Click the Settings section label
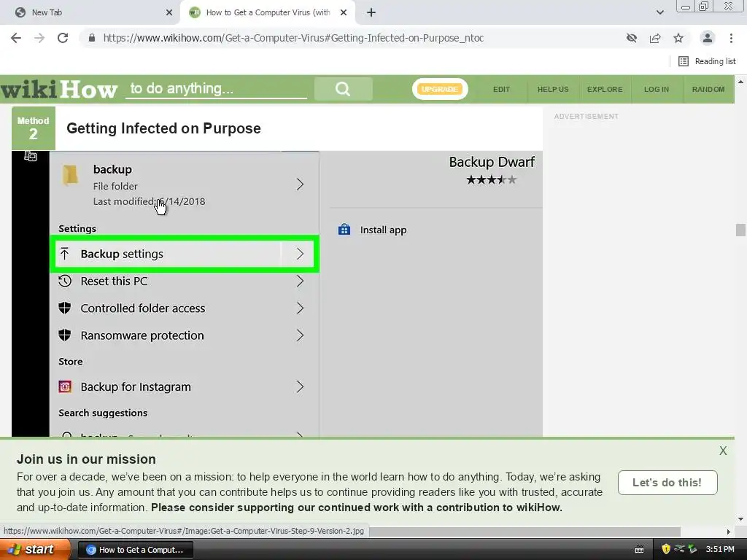Screen dimensions: 747x560 [x=77, y=228]
